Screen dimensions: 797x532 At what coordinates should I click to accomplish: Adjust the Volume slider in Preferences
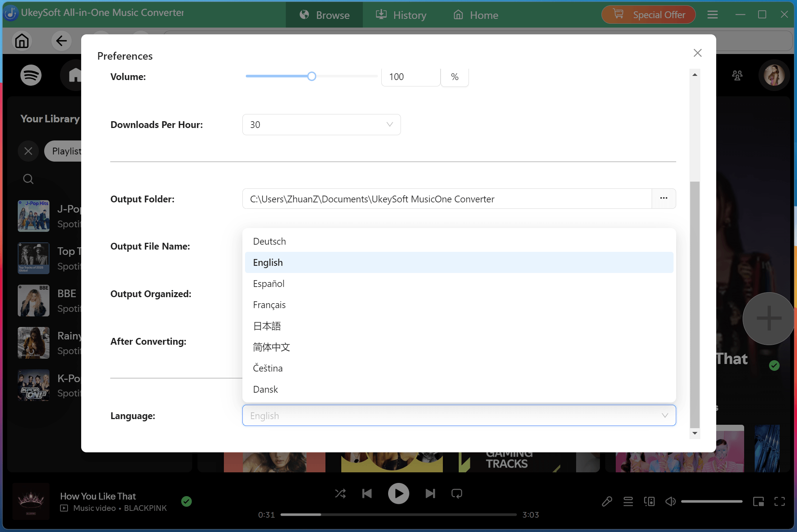pos(311,76)
